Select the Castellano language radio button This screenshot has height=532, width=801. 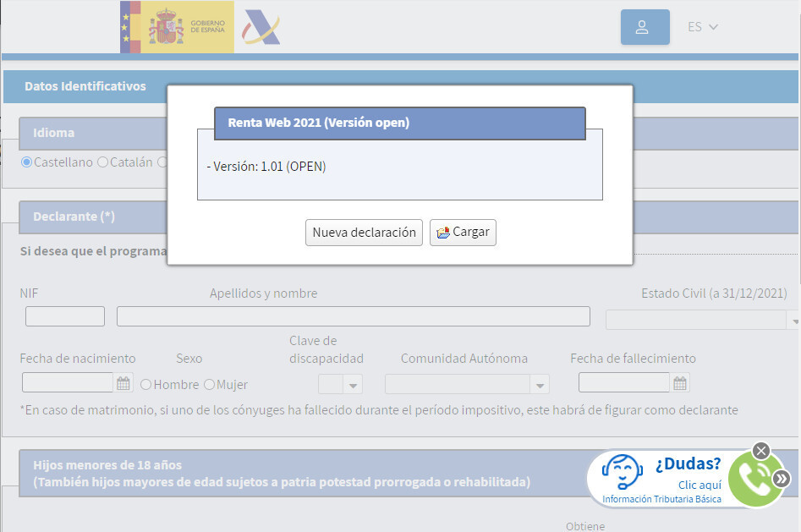pyautogui.click(x=27, y=162)
